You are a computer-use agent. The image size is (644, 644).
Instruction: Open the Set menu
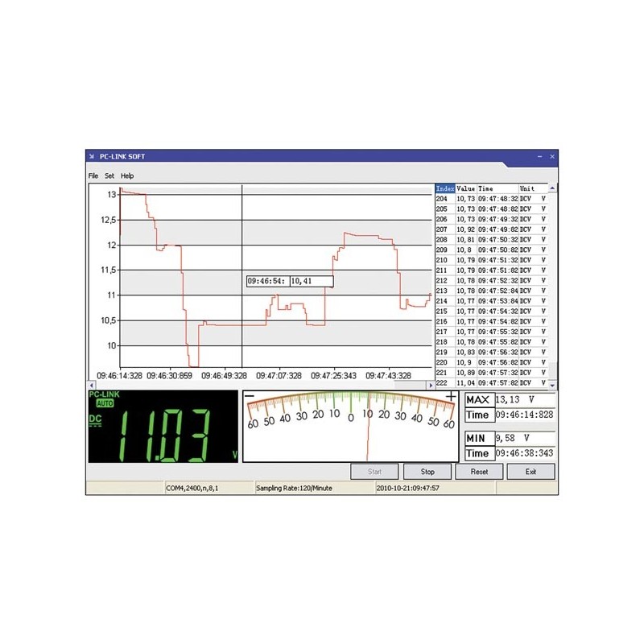109,175
